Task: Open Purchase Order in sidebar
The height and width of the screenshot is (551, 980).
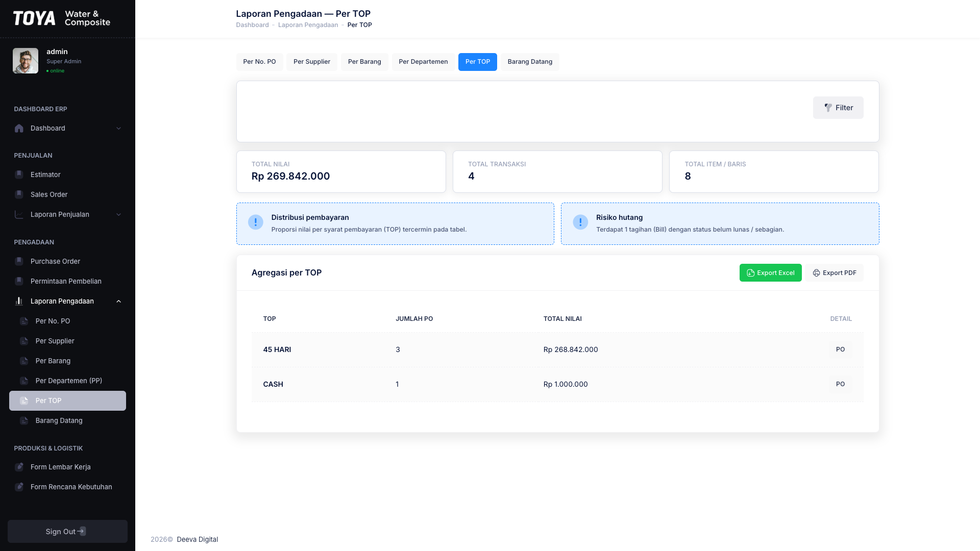Action: (67, 261)
